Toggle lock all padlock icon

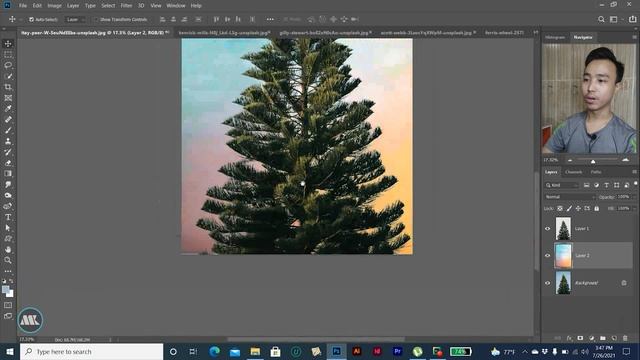[597, 209]
